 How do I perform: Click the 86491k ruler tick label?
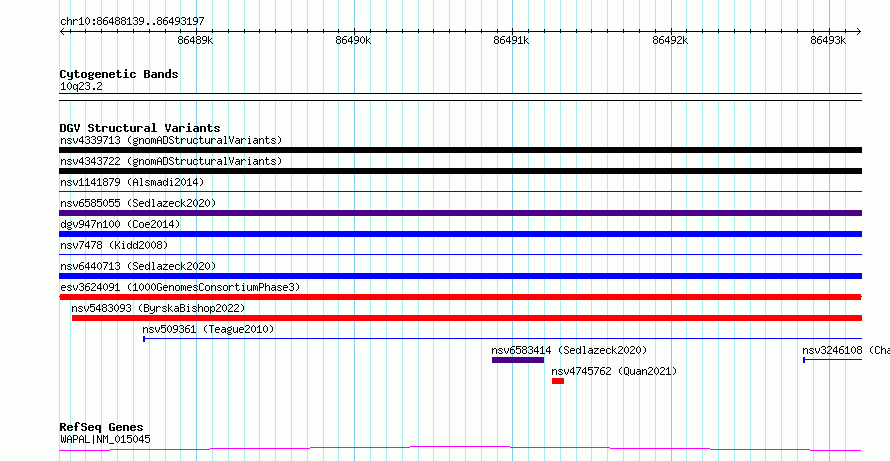click(512, 40)
